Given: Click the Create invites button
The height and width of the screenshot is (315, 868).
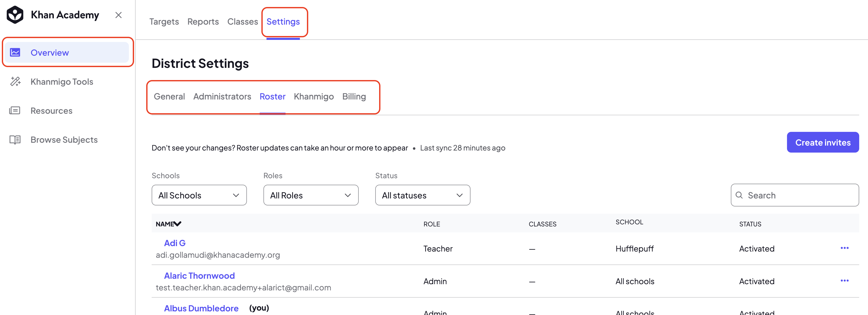Looking at the screenshot, I should (823, 142).
